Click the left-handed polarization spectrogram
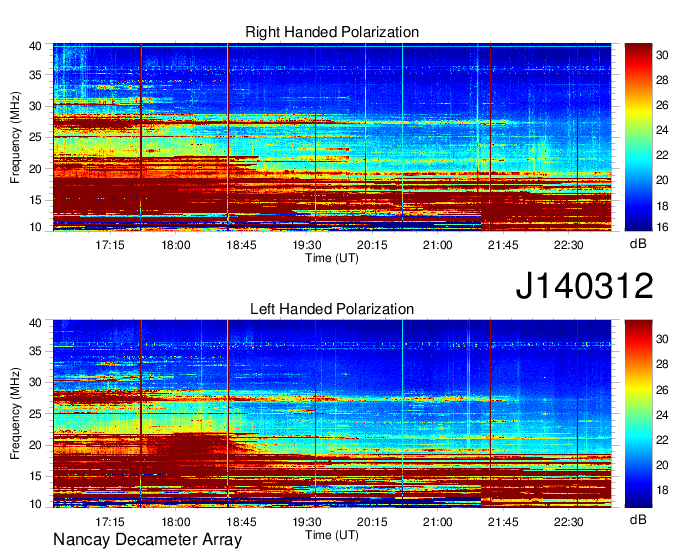This screenshot has height=552, width=680. click(332, 414)
